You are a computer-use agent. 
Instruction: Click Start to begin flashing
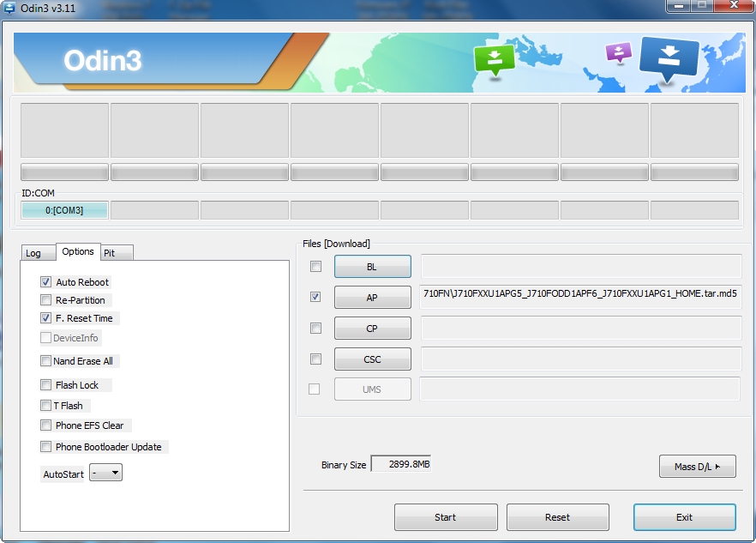(x=446, y=517)
